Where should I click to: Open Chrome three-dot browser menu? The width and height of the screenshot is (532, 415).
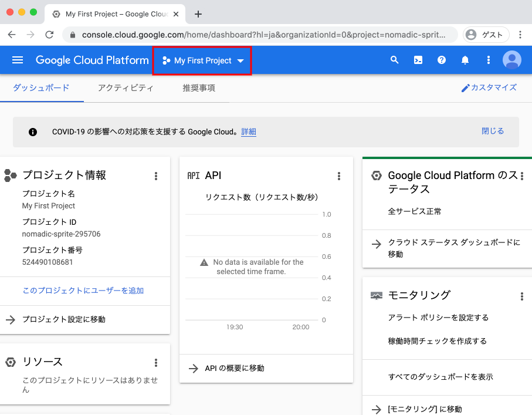tap(520, 35)
